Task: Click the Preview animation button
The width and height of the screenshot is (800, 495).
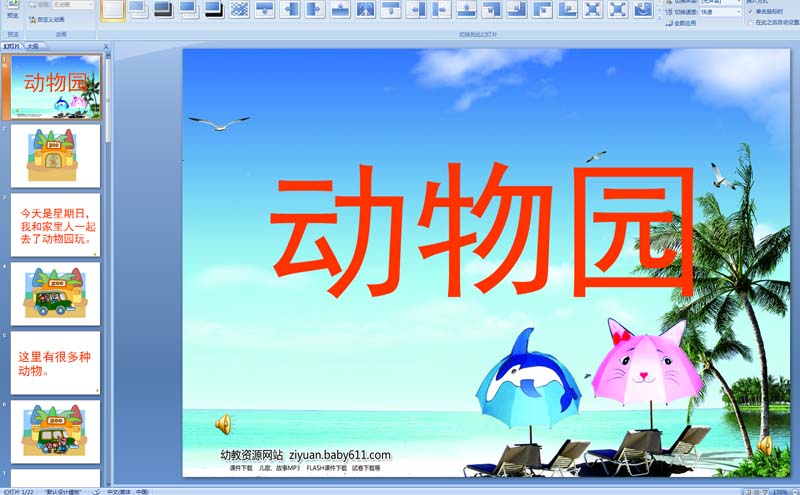Action: coord(13,10)
